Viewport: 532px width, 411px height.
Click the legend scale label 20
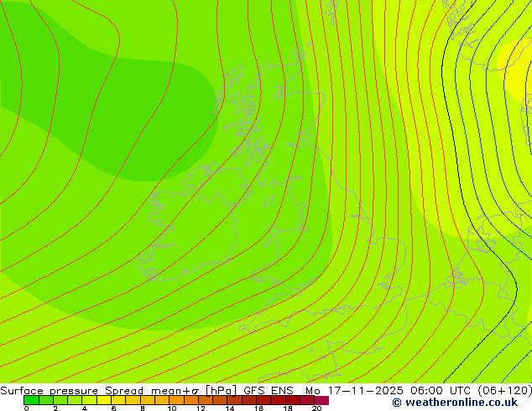click(316, 408)
